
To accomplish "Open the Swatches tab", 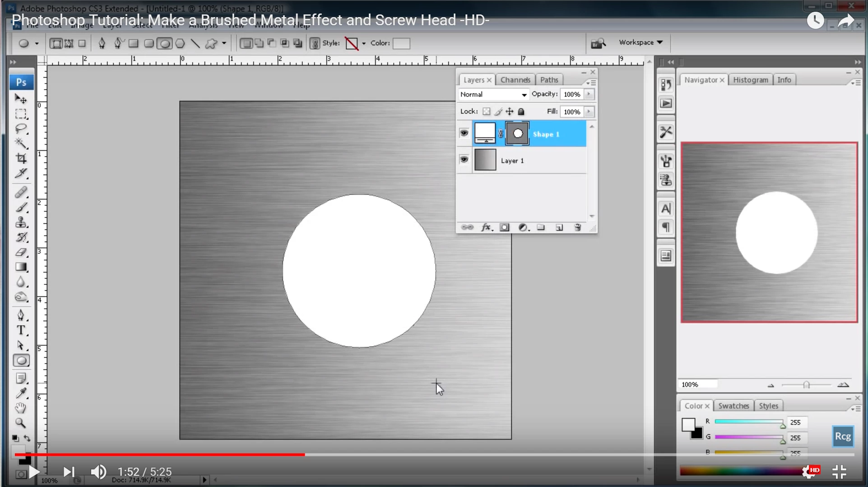I will 733,406.
